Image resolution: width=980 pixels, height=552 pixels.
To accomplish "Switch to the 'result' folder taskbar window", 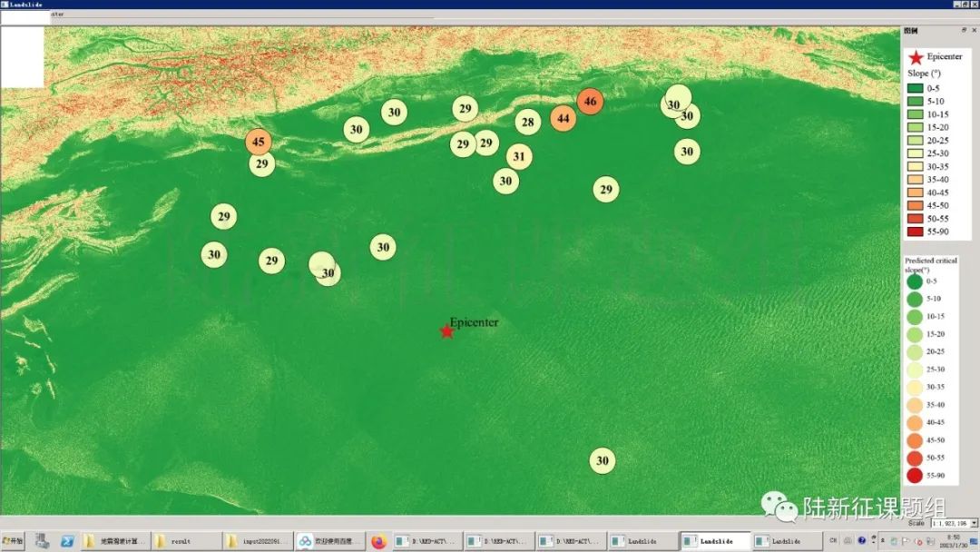I will [186, 541].
